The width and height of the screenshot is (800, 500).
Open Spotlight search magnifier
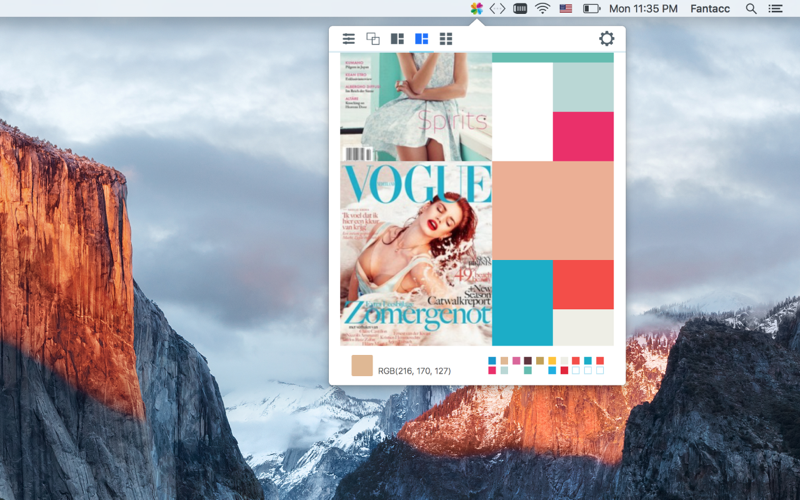751,8
